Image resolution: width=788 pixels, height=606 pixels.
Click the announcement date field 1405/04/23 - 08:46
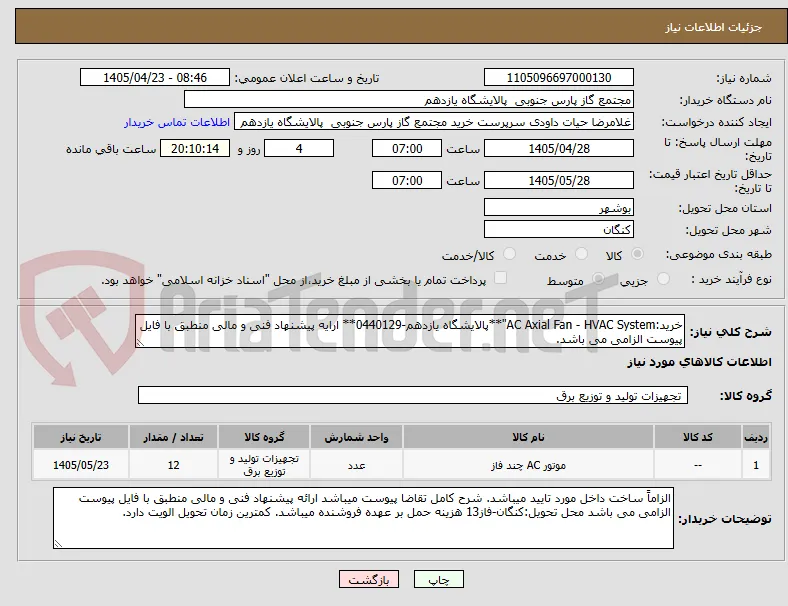[155, 78]
